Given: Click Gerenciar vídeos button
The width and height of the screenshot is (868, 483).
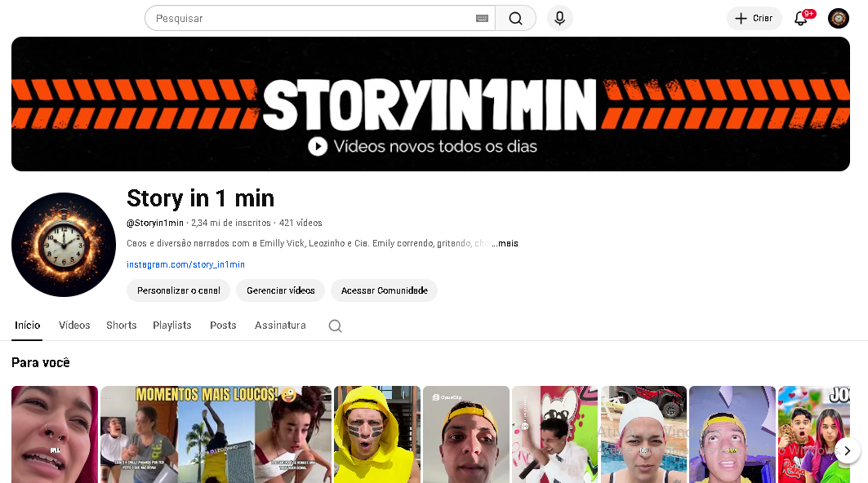Looking at the screenshot, I should (281, 290).
